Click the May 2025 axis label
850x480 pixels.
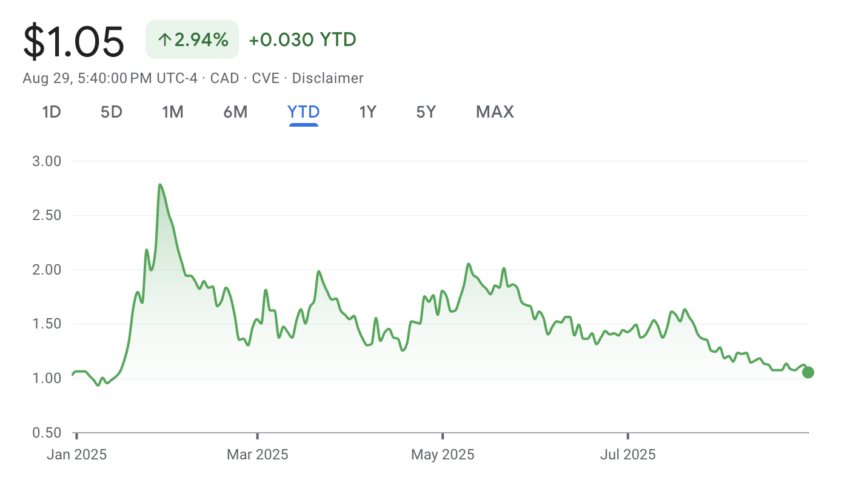point(442,455)
